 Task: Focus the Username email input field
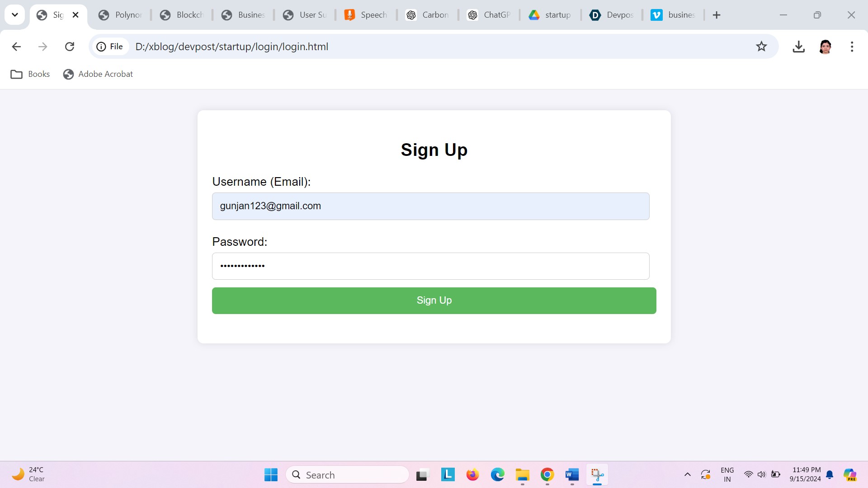coord(431,206)
